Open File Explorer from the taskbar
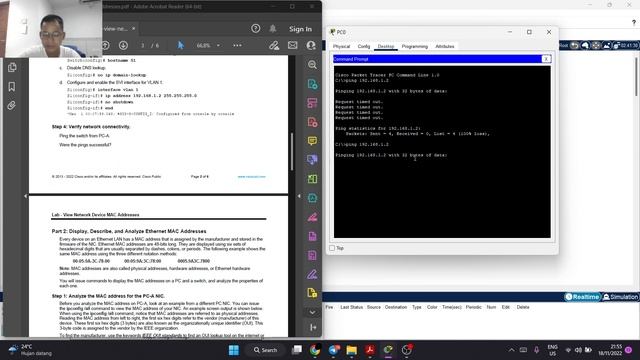Screen dimensions: 640x360 [x=351, y=350]
